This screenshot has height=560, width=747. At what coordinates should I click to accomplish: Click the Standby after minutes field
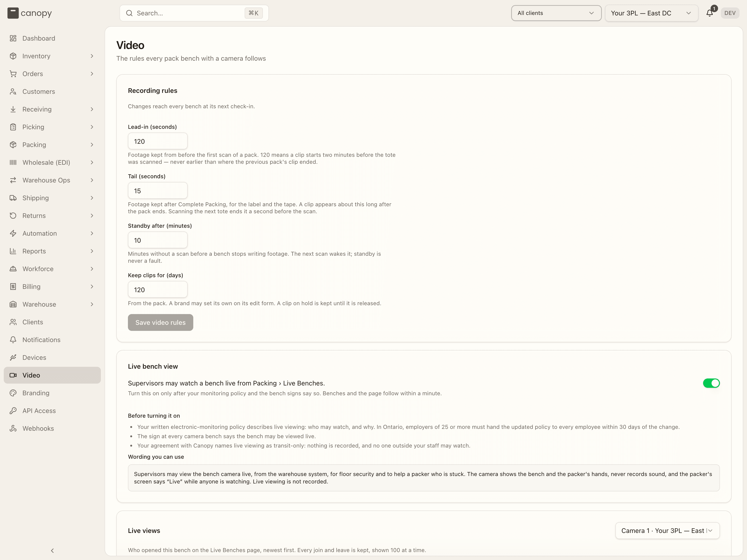click(x=157, y=240)
